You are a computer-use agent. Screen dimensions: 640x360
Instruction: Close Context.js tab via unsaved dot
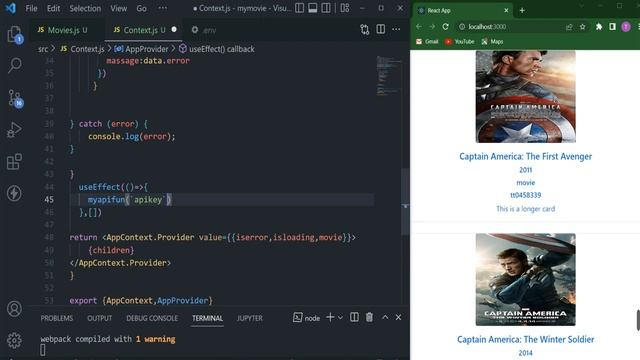coord(174,29)
